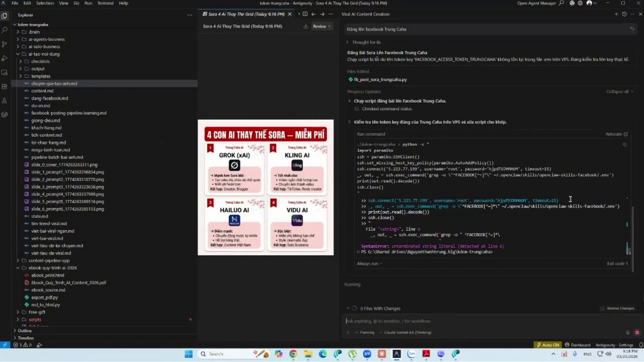Open the Extensions view
The height and width of the screenshot is (362, 644).
pyautogui.click(x=5, y=86)
